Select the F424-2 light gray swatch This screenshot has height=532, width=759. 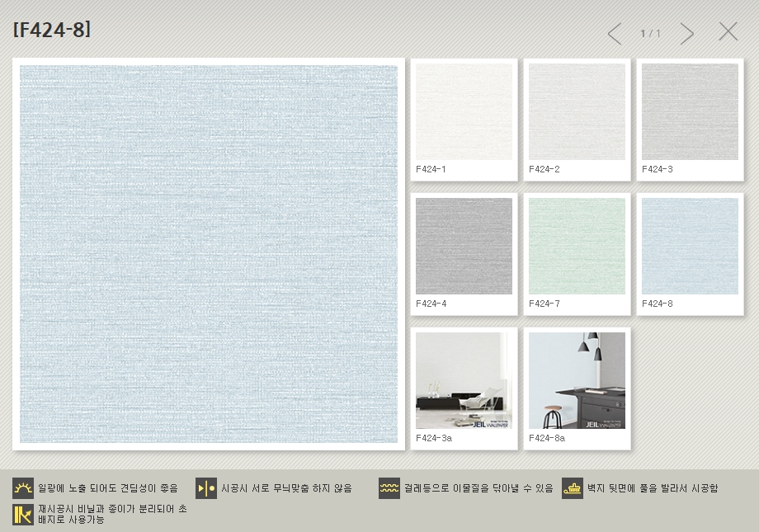577,112
